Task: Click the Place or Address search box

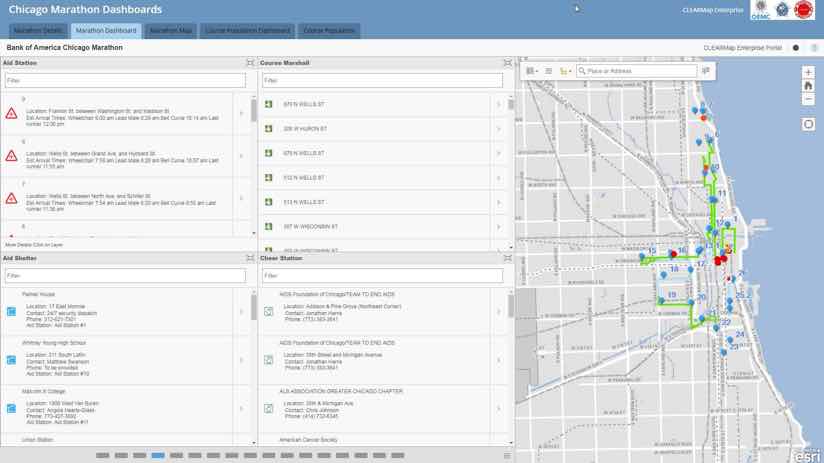Action: [637, 71]
